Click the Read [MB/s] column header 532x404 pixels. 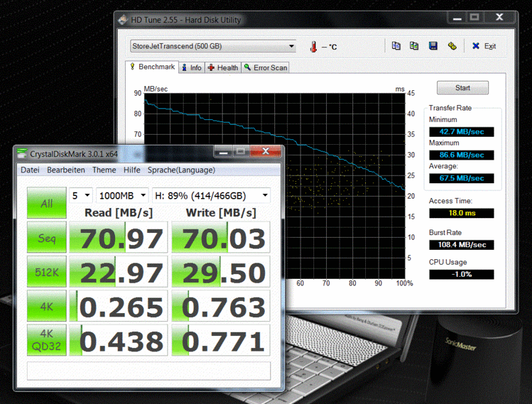[x=118, y=213]
